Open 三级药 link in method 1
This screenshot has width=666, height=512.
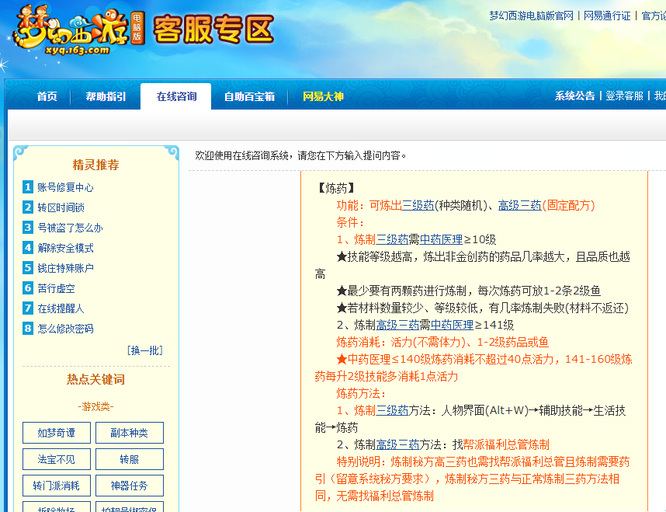click(x=392, y=410)
